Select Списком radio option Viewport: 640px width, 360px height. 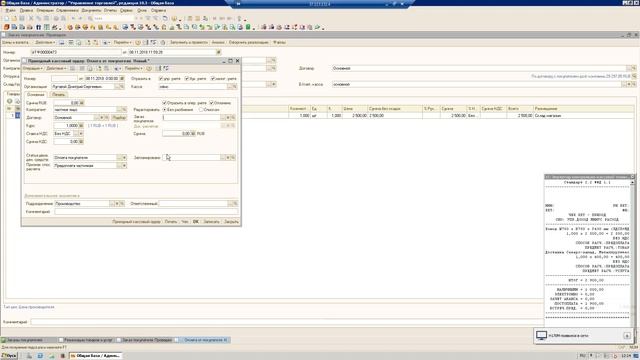[201, 110]
